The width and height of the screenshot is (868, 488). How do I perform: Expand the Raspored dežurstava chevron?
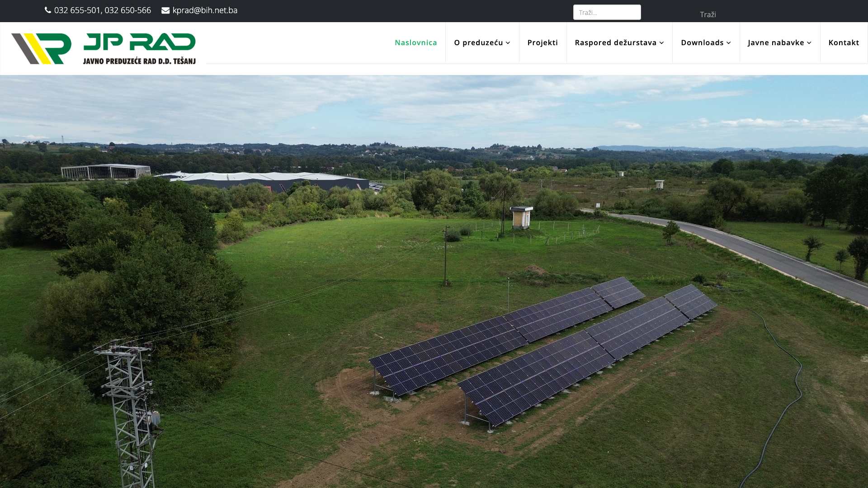[661, 43]
